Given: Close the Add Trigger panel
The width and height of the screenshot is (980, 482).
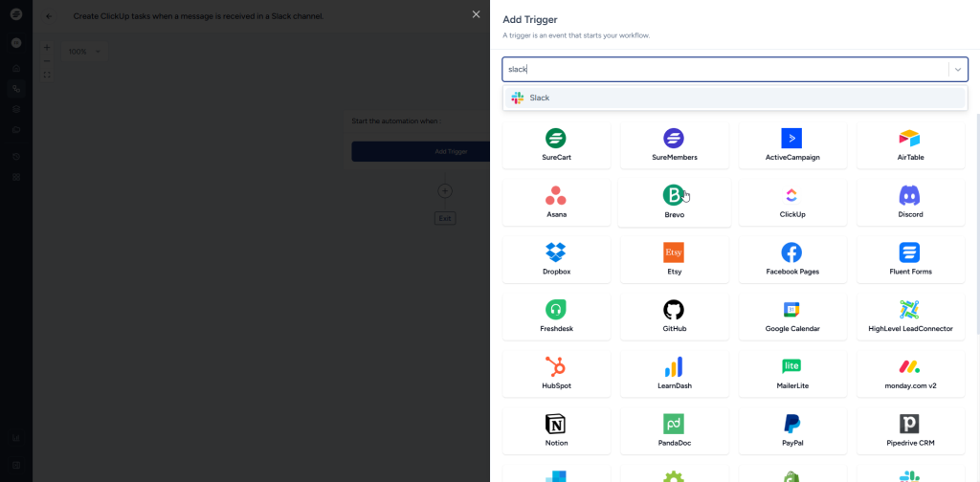Looking at the screenshot, I should click(476, 14).
